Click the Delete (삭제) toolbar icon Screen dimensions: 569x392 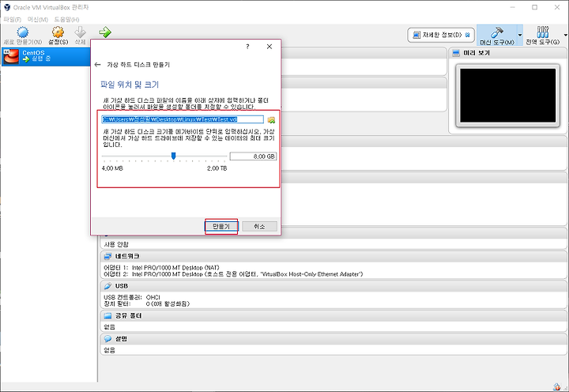(x=80, y=32)
